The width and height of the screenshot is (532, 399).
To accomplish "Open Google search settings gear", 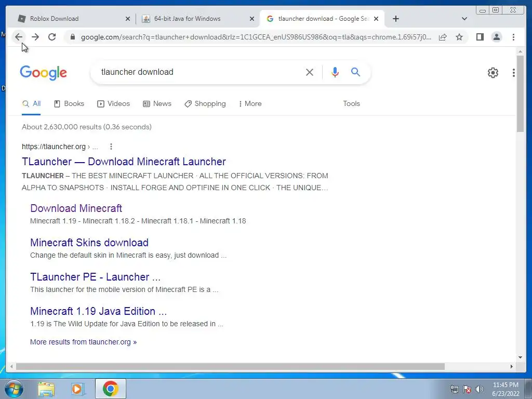I will tap(493, 73).
